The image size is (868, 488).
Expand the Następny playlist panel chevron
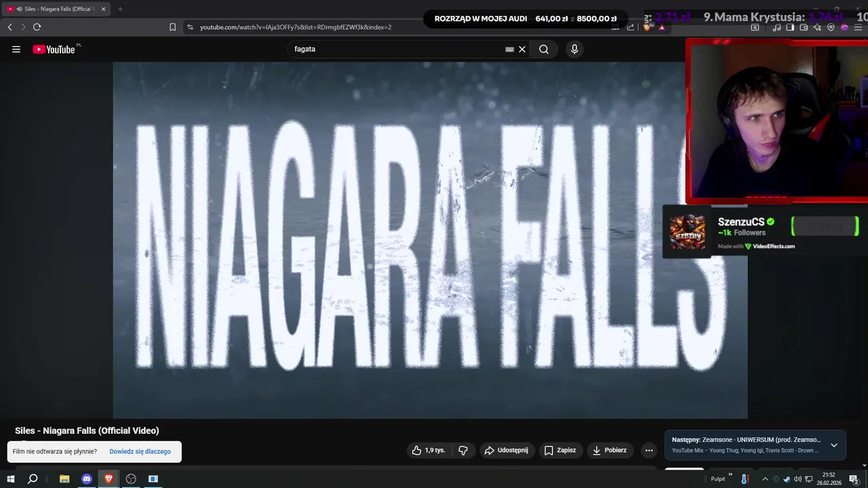pos(834,445)
